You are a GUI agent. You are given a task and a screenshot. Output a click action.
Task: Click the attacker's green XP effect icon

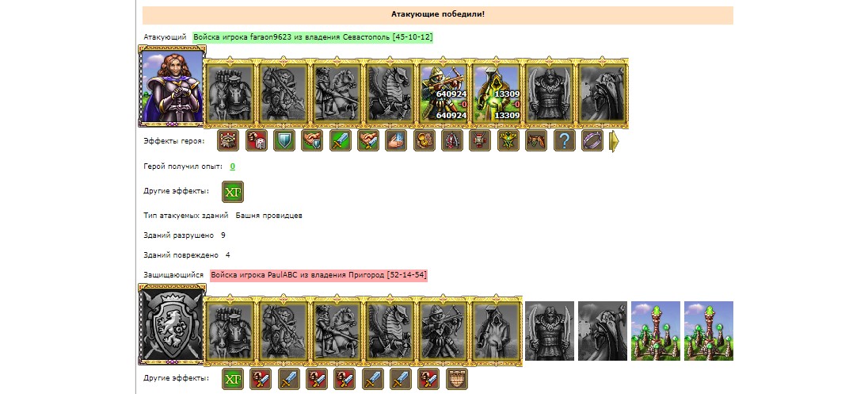pyautogui.click(x=233, y=192)
